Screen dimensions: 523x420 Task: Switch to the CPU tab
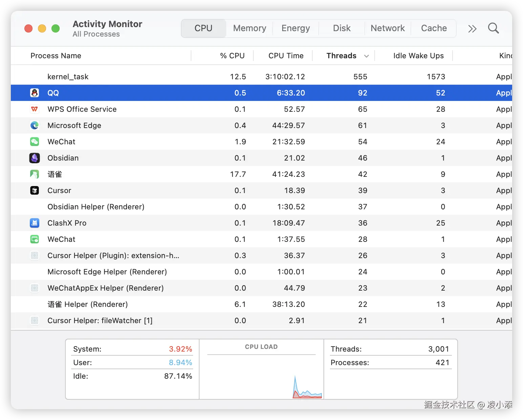pos(204,28)
